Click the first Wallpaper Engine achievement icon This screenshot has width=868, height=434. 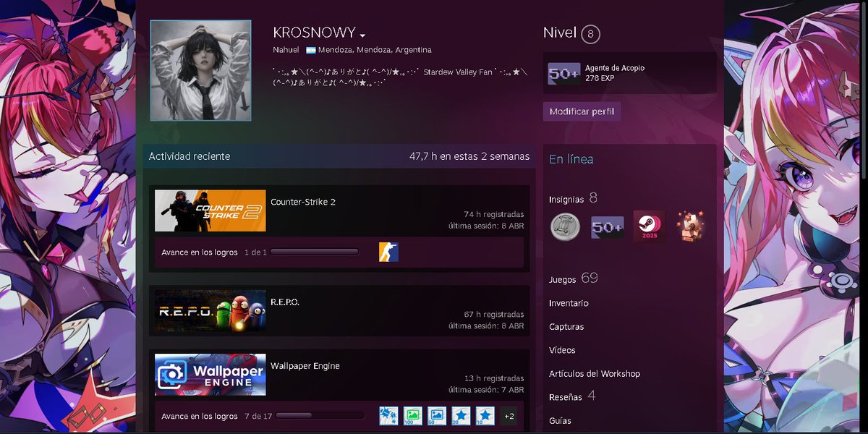pyautogui.click(x=388, y=416)
